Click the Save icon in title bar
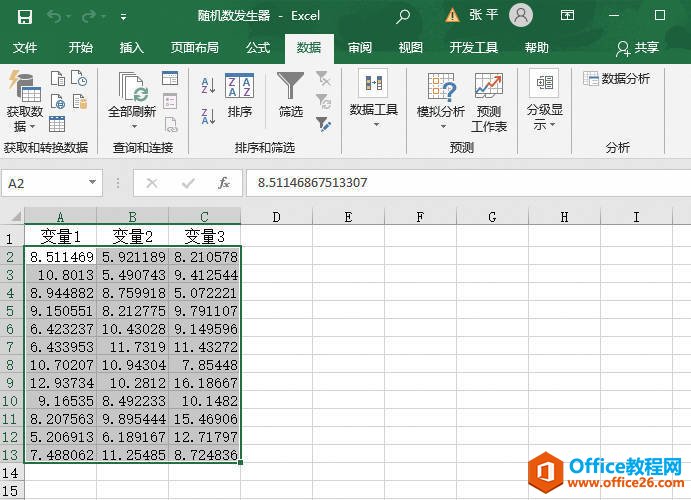Viewport: 691px width, 500px height. 25,17
